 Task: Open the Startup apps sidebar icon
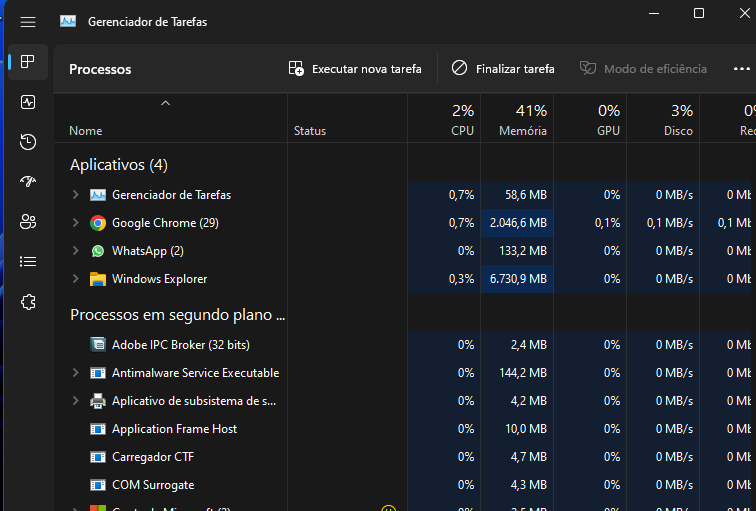28,181
